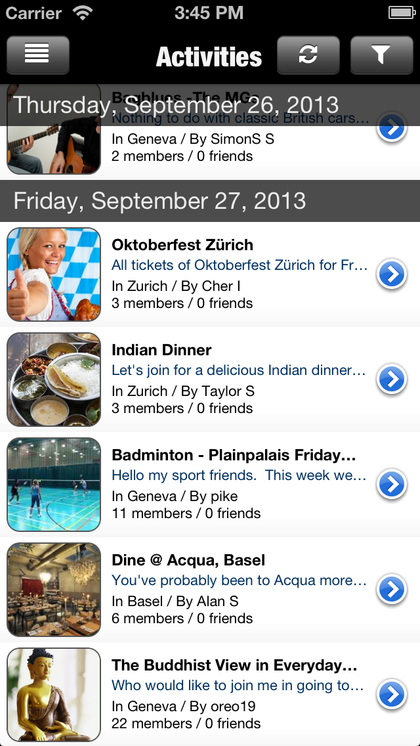Tap the Activities title in navigation bar
This screenshot has width=420, height=746.
click(209, 57)
